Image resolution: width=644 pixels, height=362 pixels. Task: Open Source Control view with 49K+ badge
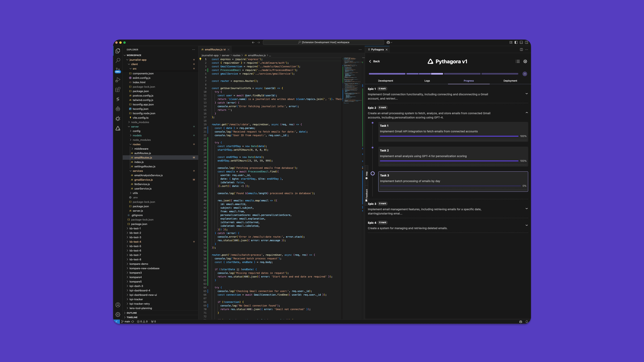tap(118, 70)
